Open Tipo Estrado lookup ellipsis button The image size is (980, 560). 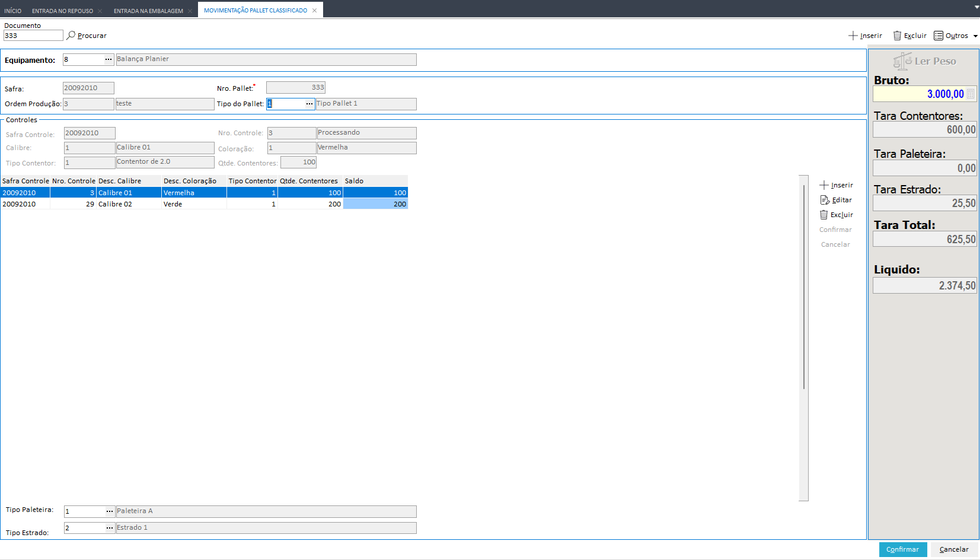point(110,528)
